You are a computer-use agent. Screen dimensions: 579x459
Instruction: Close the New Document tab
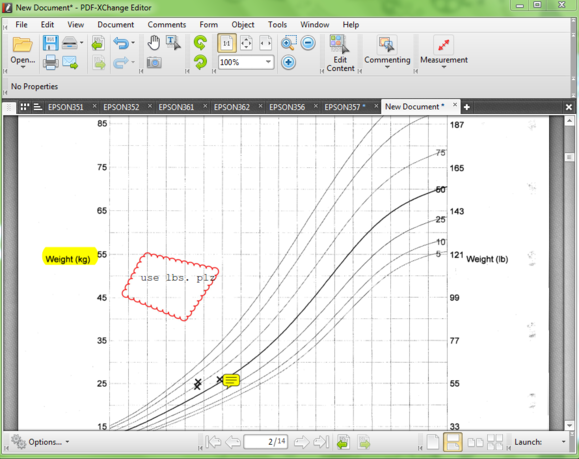point(455,105)
